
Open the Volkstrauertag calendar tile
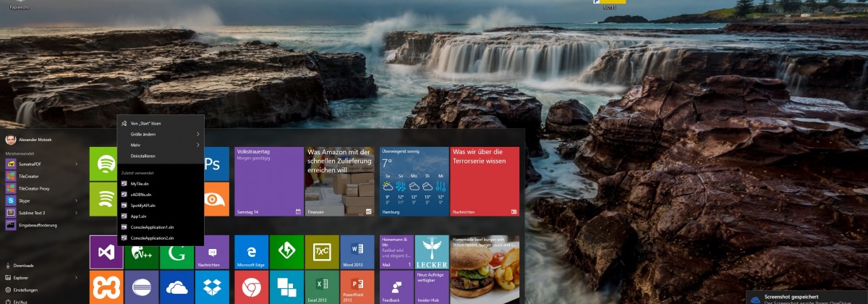pos(269,182)
